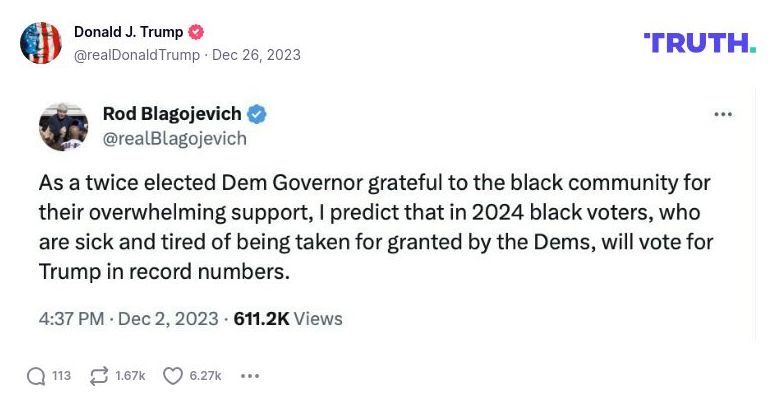The width and height of the screenshot is (777, 406).
Task: Like the post with heart icon
Action: click(173, 376)
